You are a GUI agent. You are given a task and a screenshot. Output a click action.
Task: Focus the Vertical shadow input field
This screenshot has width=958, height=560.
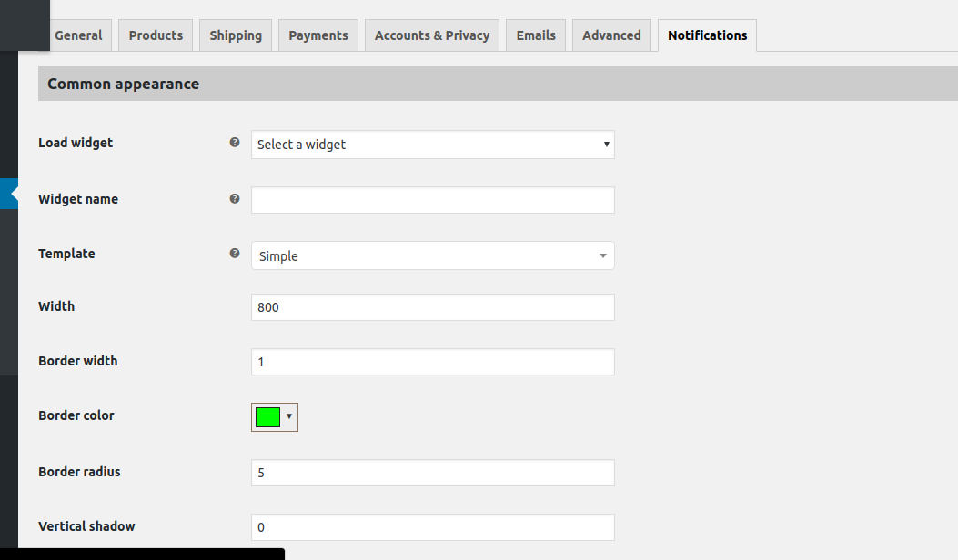coord(432,527)
